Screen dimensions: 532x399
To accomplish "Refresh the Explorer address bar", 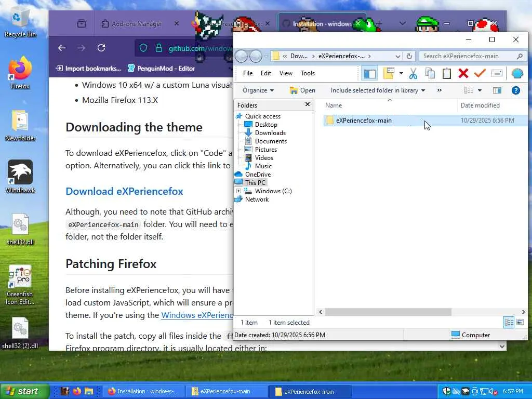I will coord(409,56).
